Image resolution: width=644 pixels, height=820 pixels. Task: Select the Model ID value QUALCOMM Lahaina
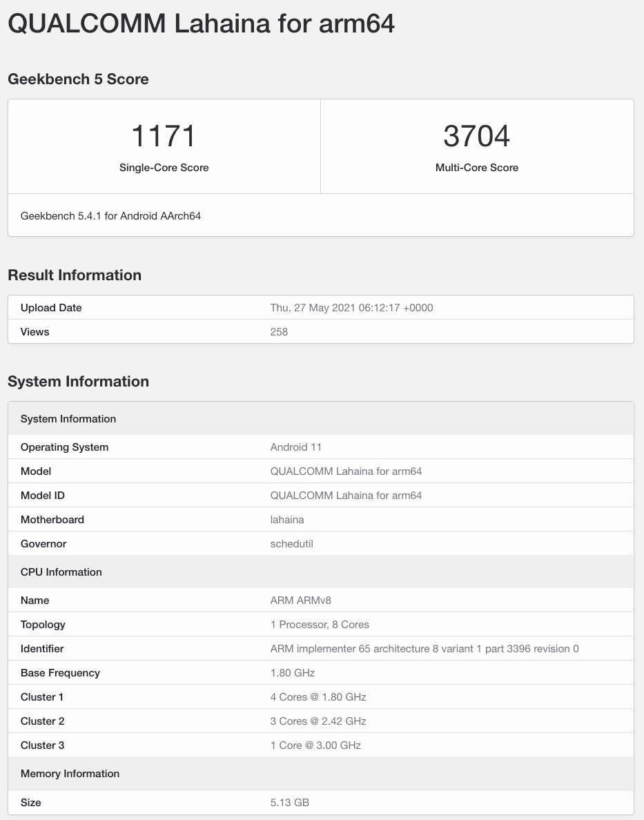346,495
